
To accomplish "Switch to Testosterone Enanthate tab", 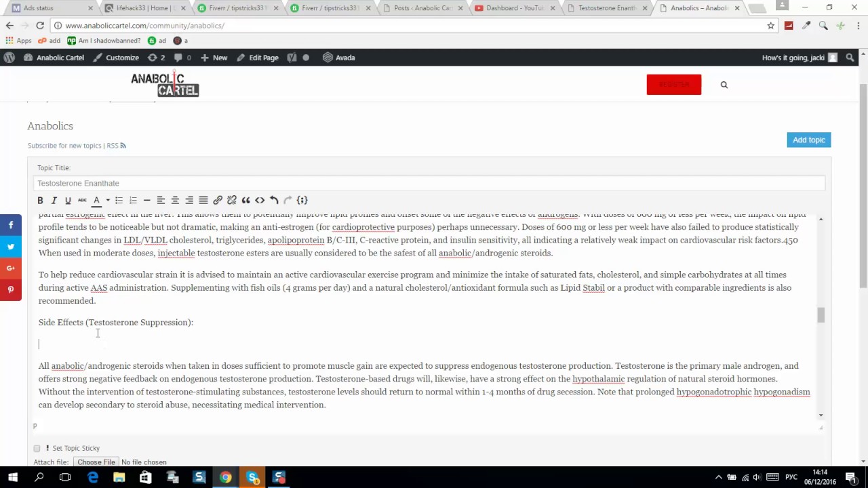I will tap(608, 8).
